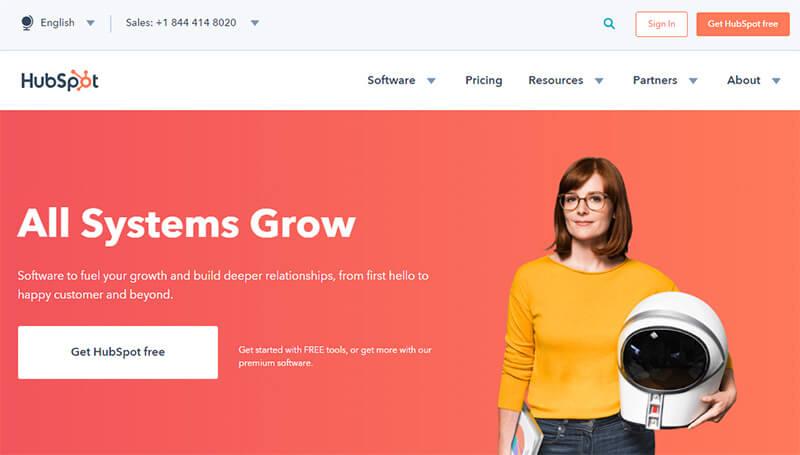Select the Resources menu item
This screenshot has height=455, width=800.
click(556, 80)
